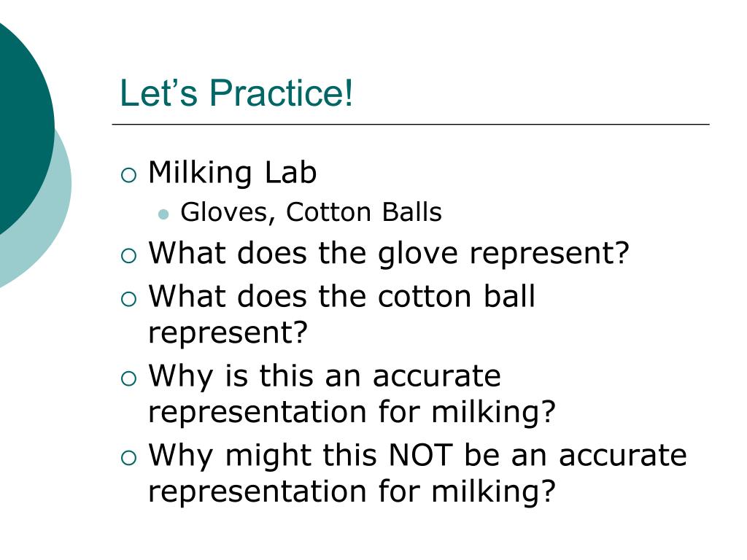Click the horizontal line under the title
This screenshot has height=560, width=747.
click(x=411, y=124)
